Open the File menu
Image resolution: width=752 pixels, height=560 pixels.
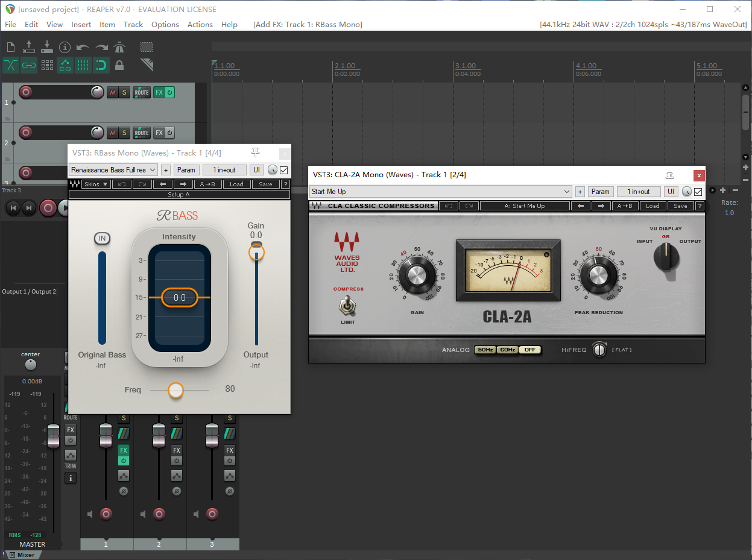pos(10,24)
